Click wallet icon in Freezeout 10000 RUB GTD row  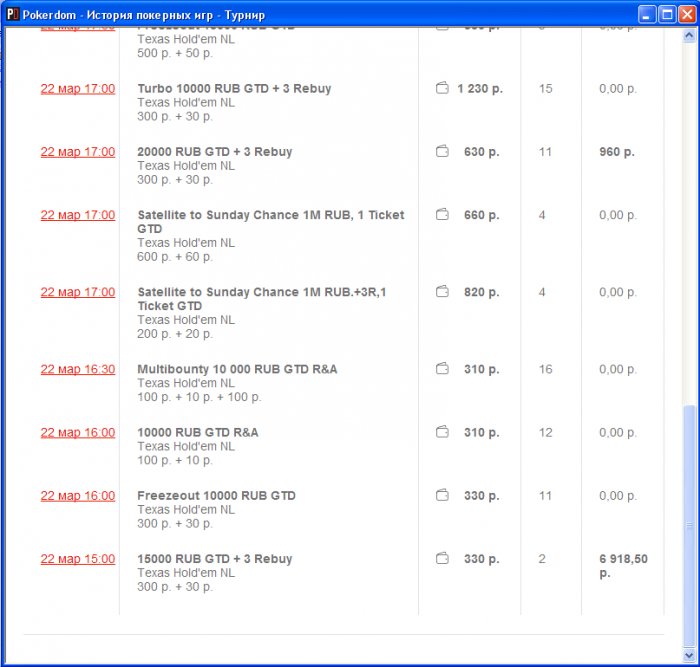442,495
